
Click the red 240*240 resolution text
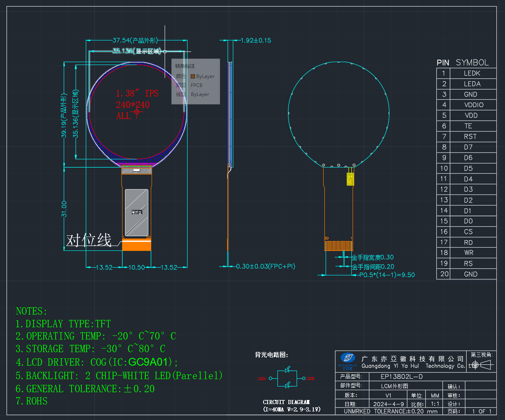[133, 105]
